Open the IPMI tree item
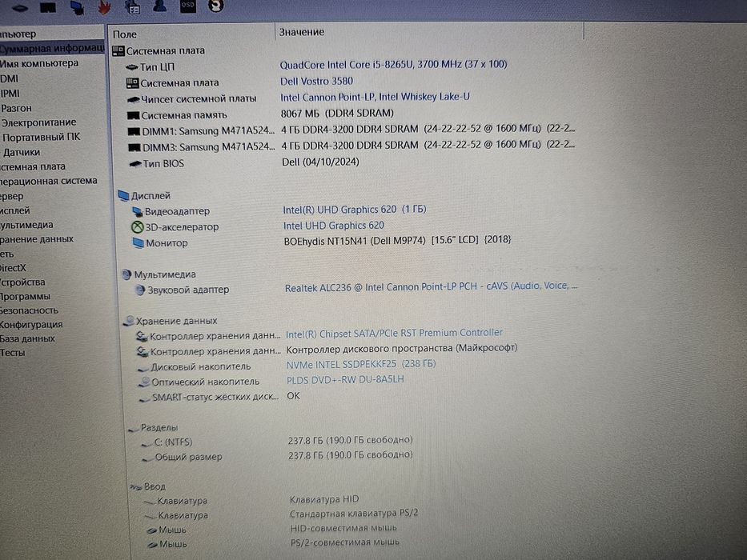Image resolution: width=747 pixels, height=560 pixels. (x=10, y=94)
